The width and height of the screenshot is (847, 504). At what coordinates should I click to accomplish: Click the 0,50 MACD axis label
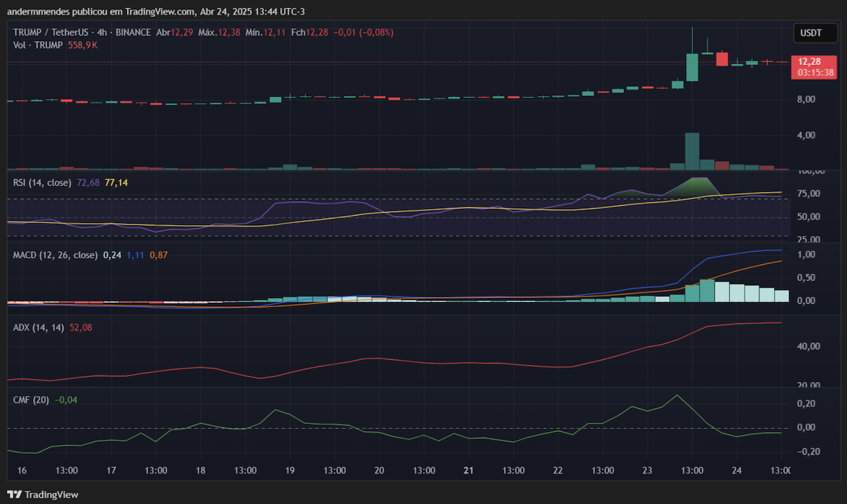pos(806,278)
